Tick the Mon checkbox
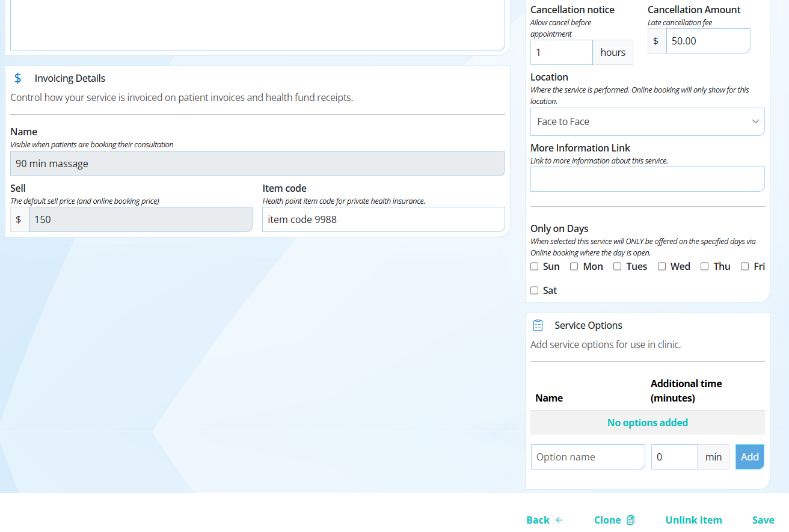789x532 pixels. coord(574,266)
